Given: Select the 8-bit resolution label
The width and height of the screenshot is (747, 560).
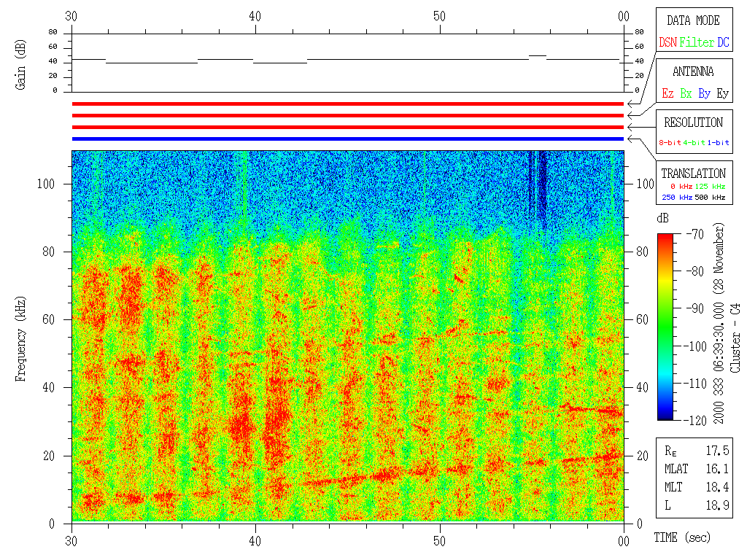Looking at the screenshot, I should (x=670, y=143).
